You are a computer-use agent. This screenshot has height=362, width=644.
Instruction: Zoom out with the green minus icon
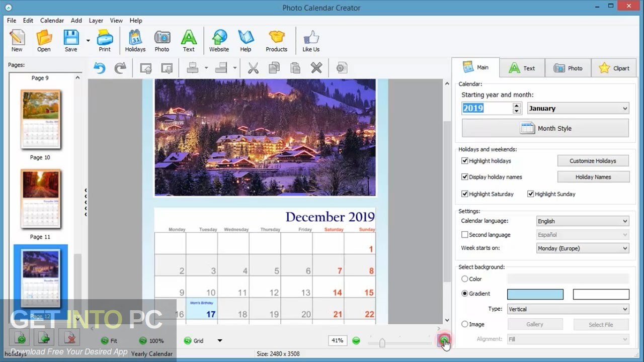click(x=356, y=341)
